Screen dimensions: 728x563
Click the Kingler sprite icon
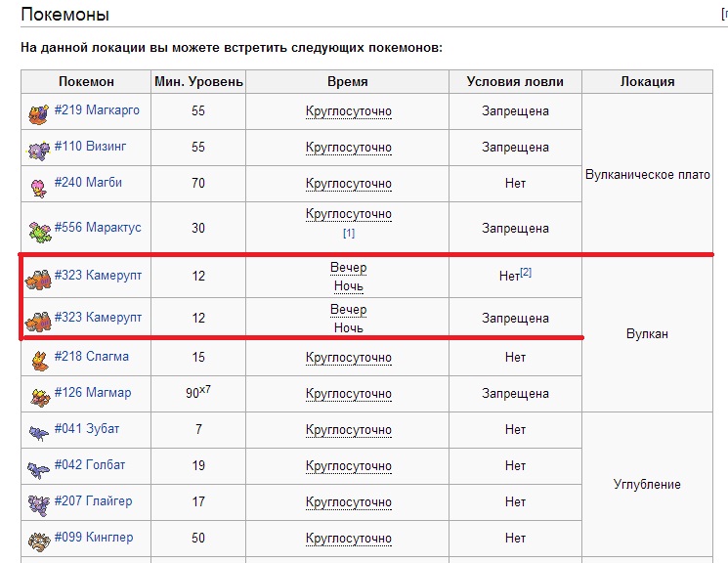(x=38, y=540)
